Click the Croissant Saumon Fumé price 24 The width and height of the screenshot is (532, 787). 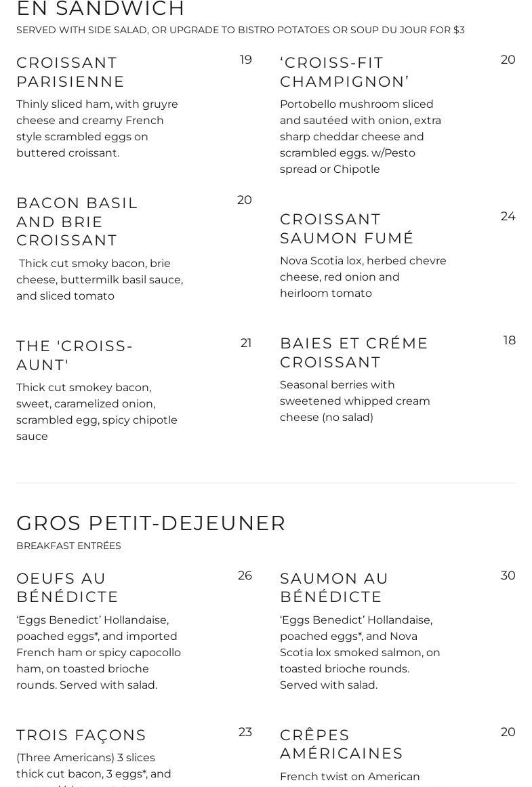[508, 216]
